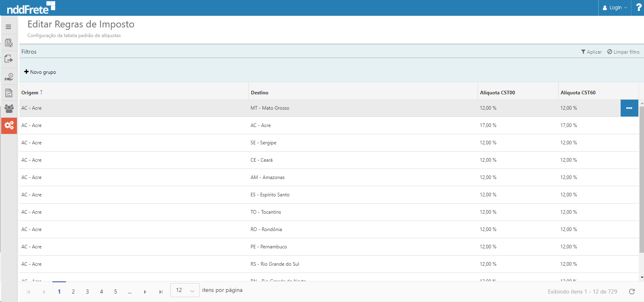
Task: Click the vertical scrollbar down arrow
Action: point(642,277)
